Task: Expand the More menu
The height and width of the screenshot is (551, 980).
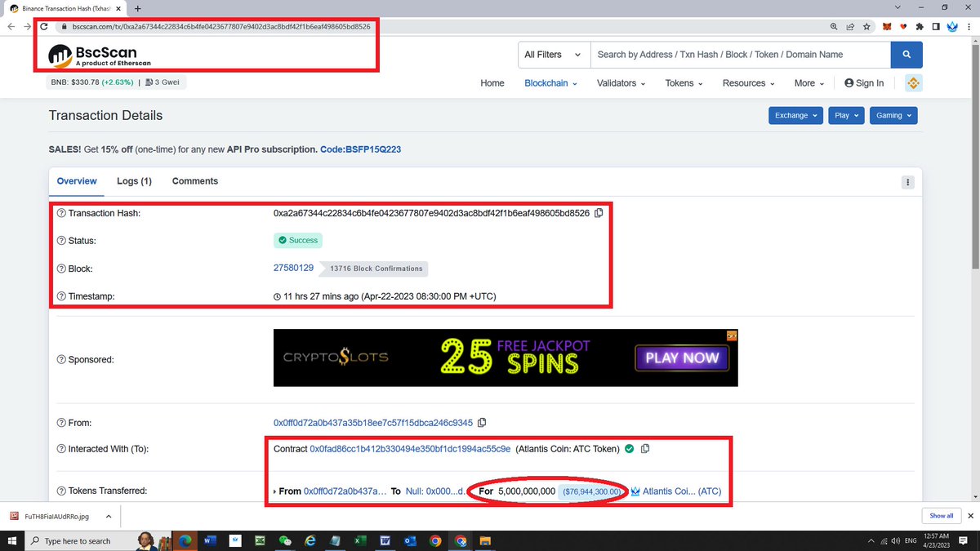Action: pos(808,83)
